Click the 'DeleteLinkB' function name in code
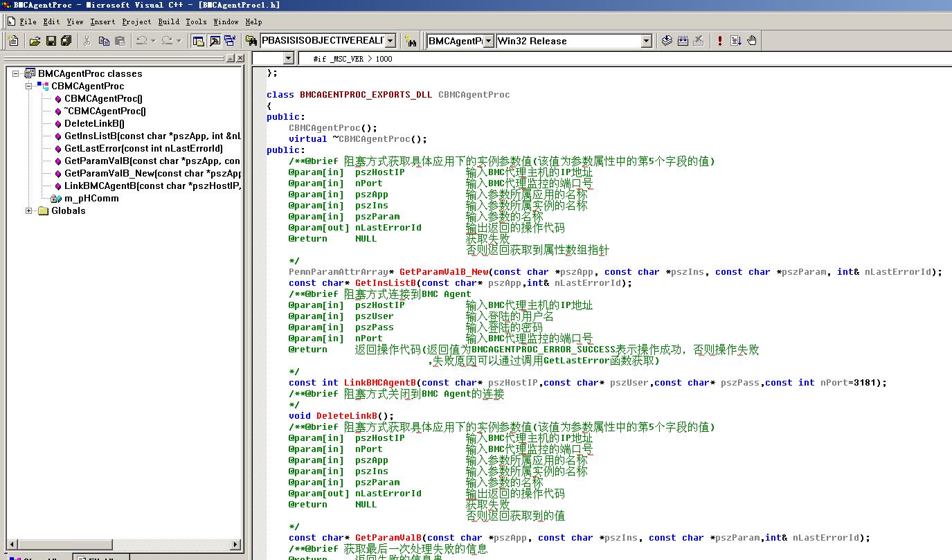 347,415
